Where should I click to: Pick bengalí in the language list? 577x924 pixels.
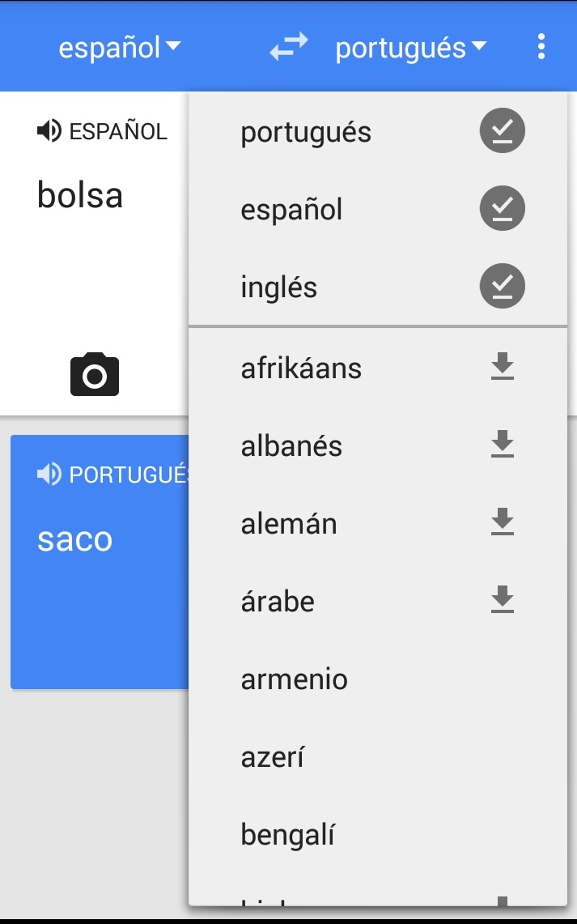[x=288, y=835]
